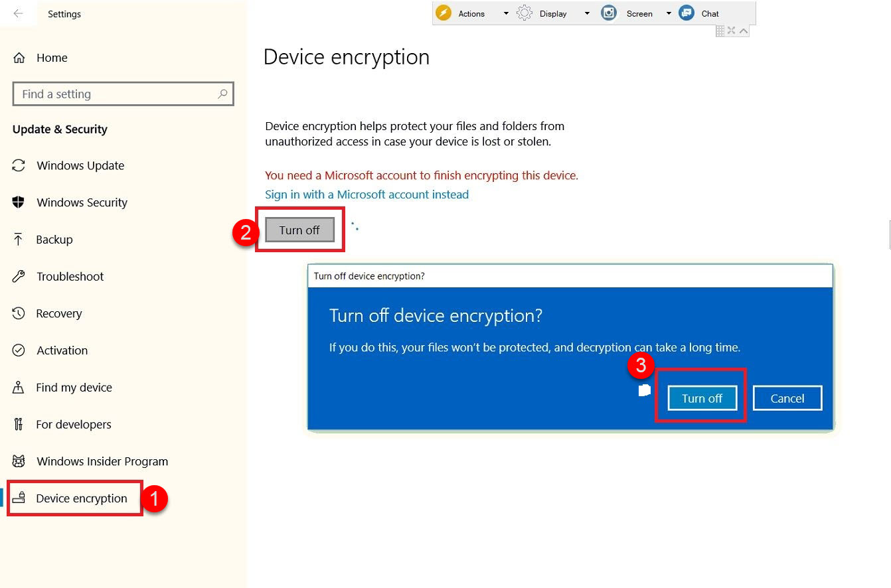
Task: Click the Screen camera icon
Action: click(609, 13)
